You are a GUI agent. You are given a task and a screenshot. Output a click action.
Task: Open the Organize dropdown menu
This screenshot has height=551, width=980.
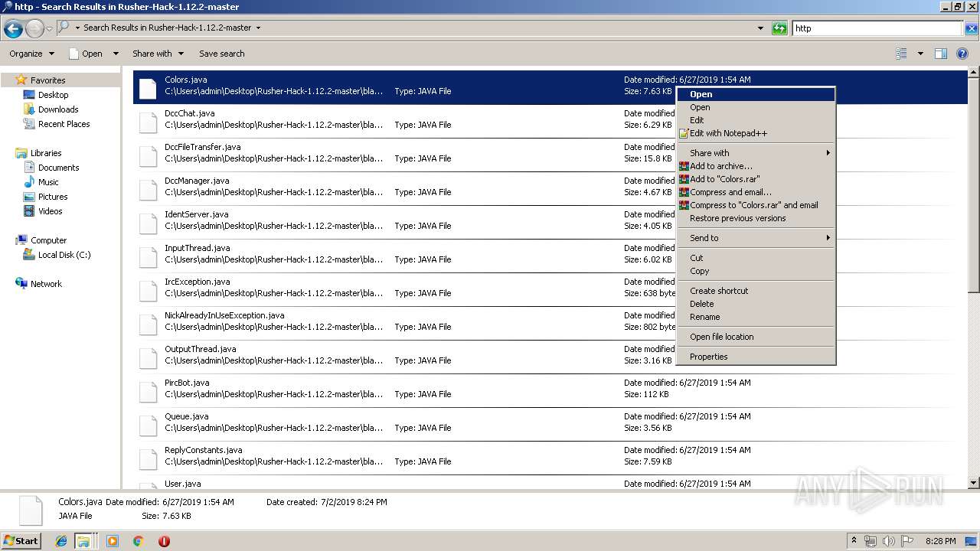click(x=32, y=54)
